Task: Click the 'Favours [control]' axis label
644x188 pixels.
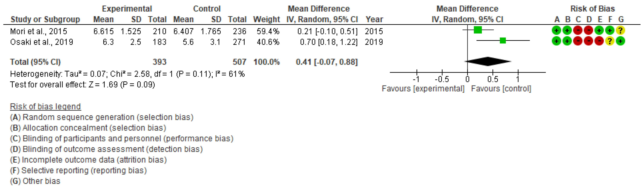Action: 501,88
